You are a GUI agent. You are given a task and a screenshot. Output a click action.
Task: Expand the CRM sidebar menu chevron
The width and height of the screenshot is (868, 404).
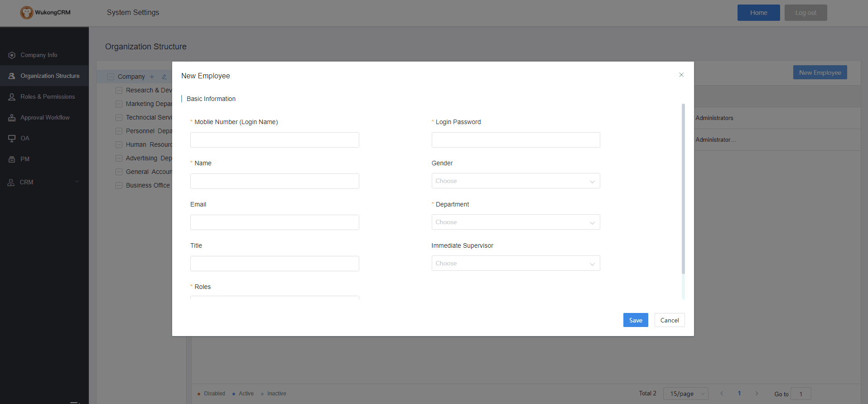click(77, 182)
